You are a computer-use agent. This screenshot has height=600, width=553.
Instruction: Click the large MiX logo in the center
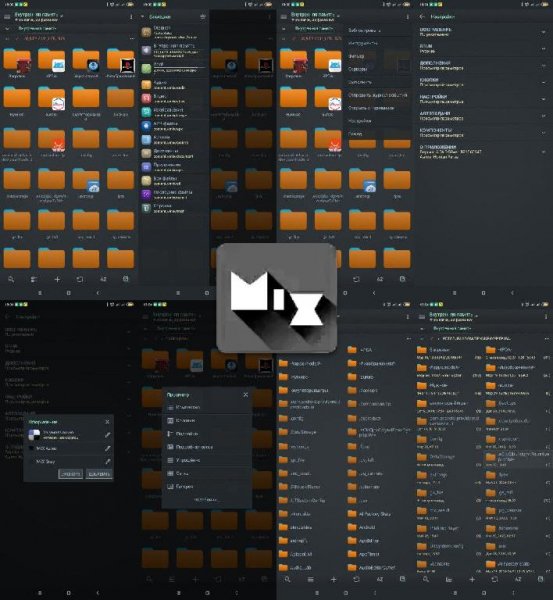tap(276, 298)
